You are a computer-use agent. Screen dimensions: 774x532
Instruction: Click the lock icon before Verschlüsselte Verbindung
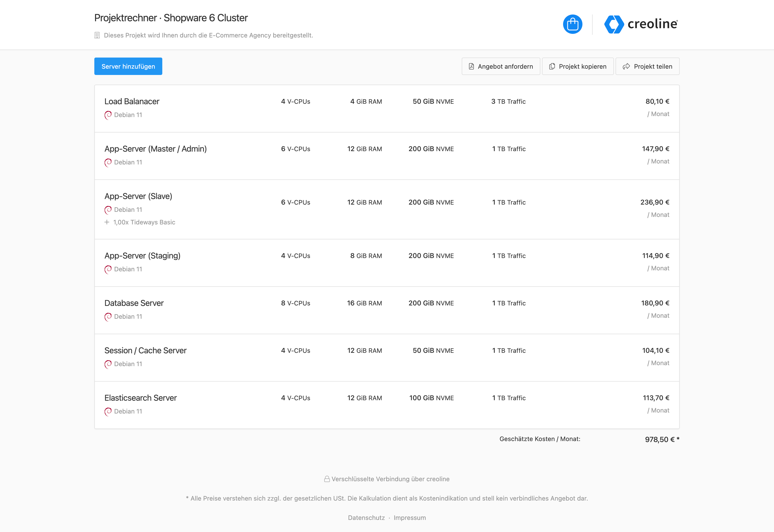[327, 479]
